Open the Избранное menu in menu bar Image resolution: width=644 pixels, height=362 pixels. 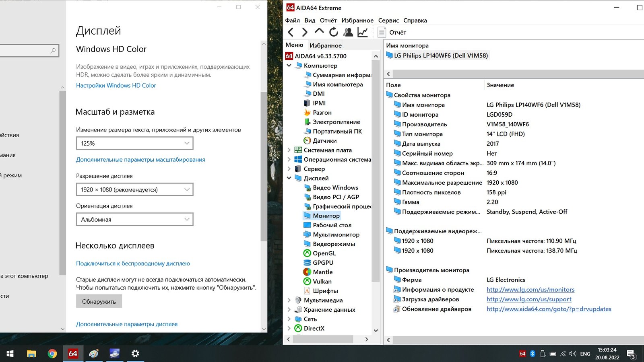[357, 21]
